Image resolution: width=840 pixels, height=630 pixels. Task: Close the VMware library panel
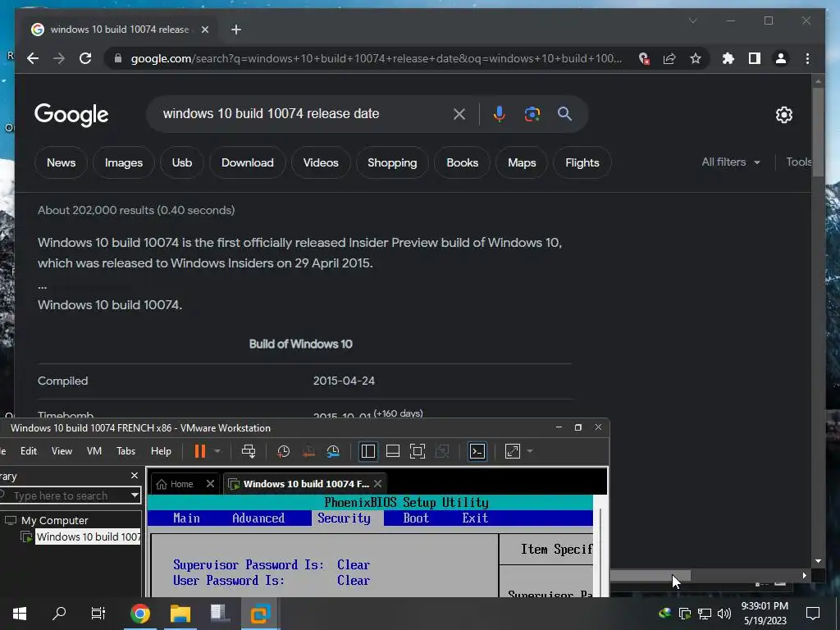(x=135, y=475)
